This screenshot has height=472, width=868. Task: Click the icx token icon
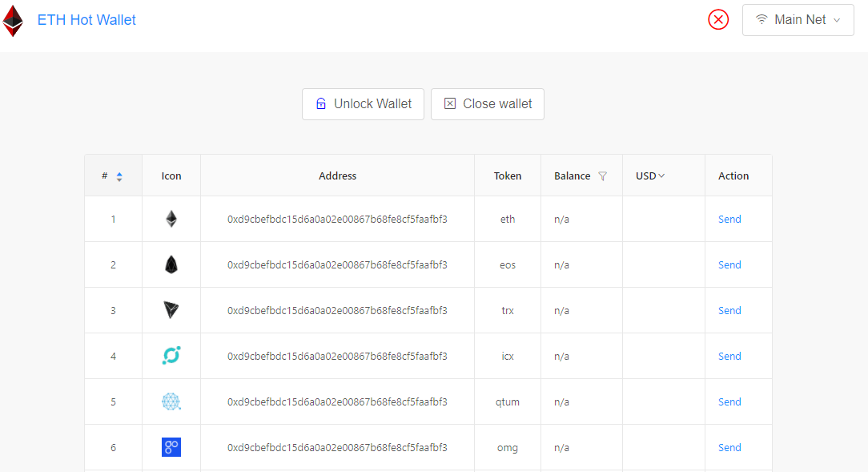(171, 356)
